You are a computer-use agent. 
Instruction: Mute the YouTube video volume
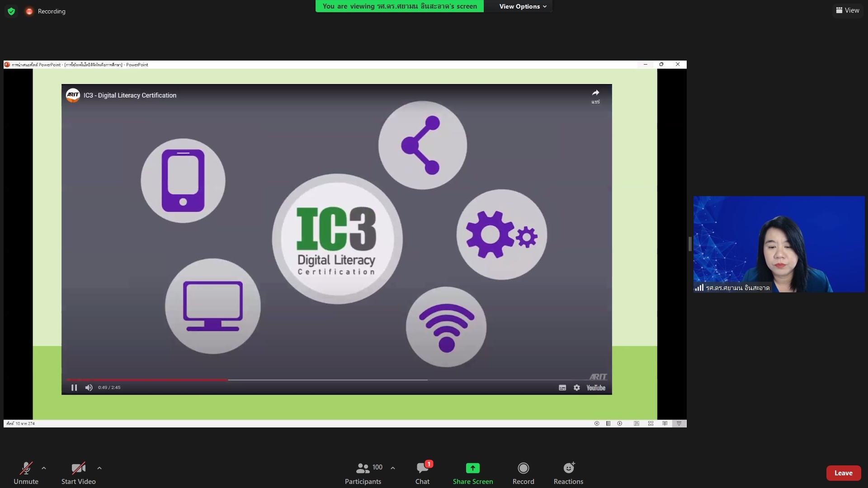(x=89, y=388)
